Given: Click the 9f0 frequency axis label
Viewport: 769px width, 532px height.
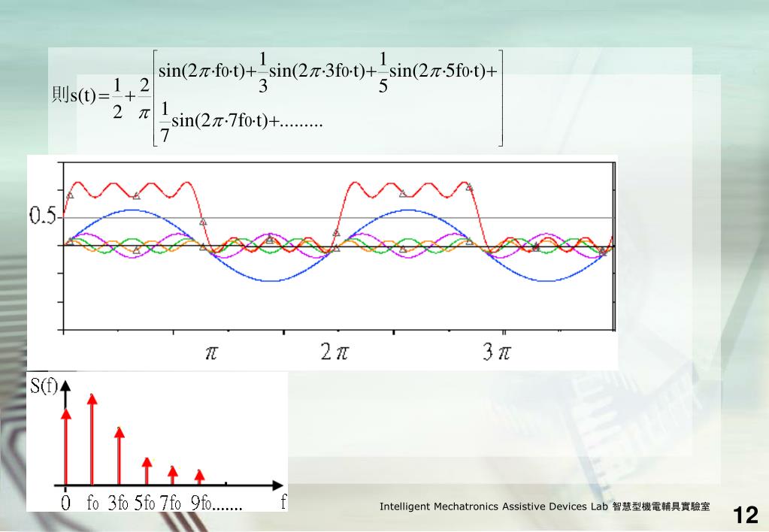Looking at the screenshot, I should (201, 503).
